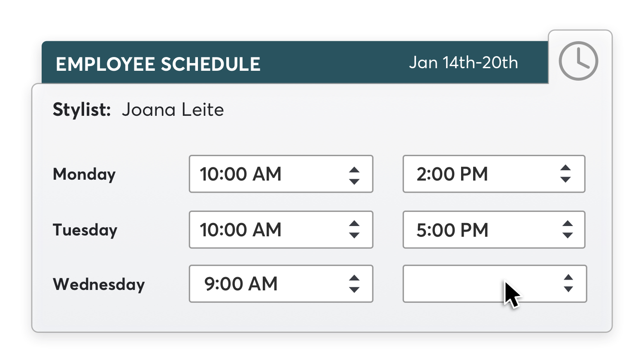Increase Wednesday end time with up arrow

(568, 278)
